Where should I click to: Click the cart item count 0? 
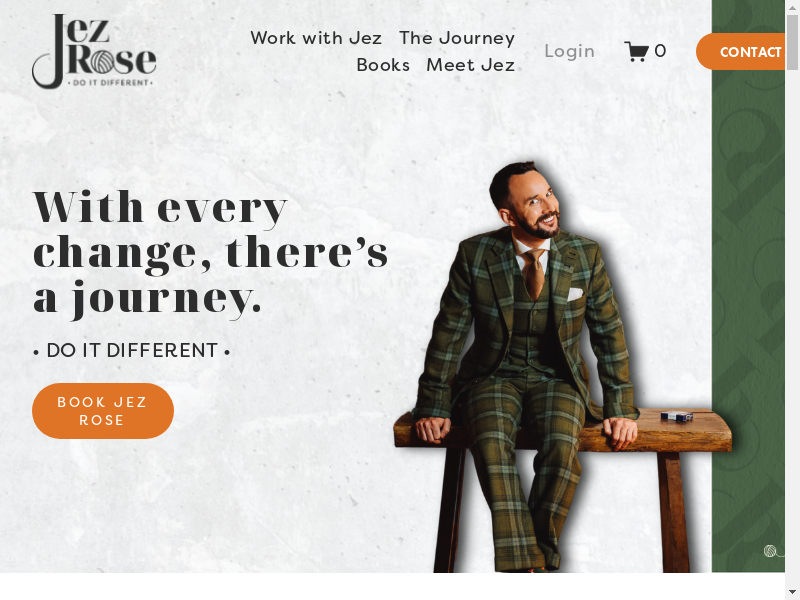pyautogui.click(x=660, y=51)
